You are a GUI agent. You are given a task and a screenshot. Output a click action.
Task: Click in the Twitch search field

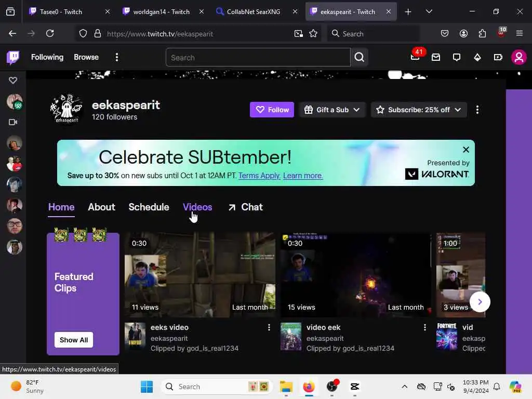[x=258, y=57]
